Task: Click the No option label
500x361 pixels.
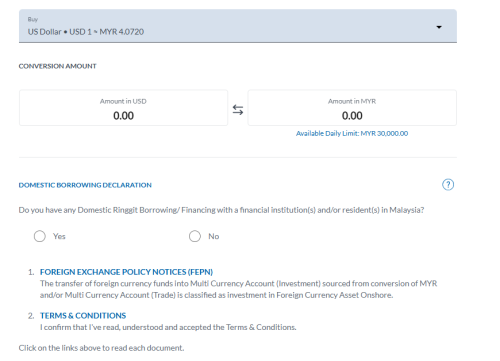Action: (214, 236)
